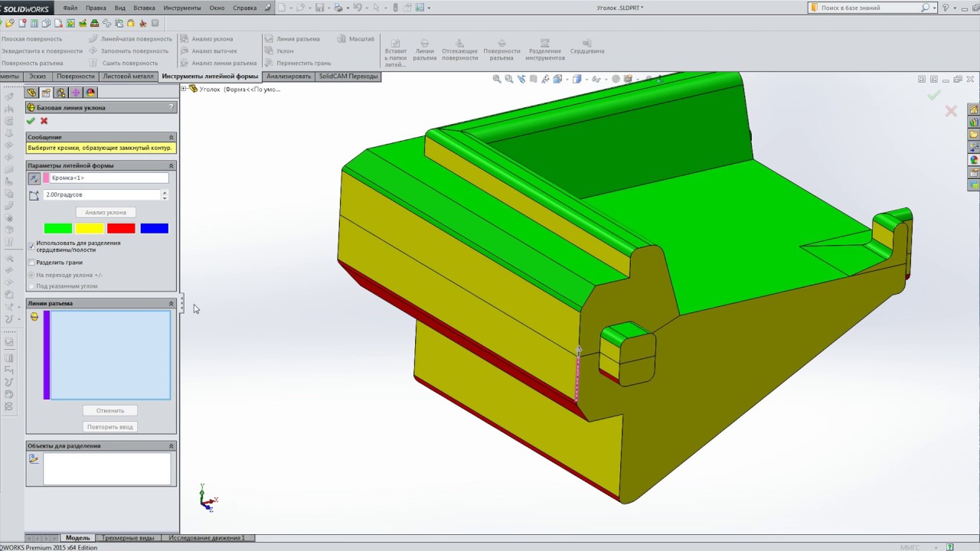Open DimXpertManager panel tab

pyautogui.click(x=76, y=93)
